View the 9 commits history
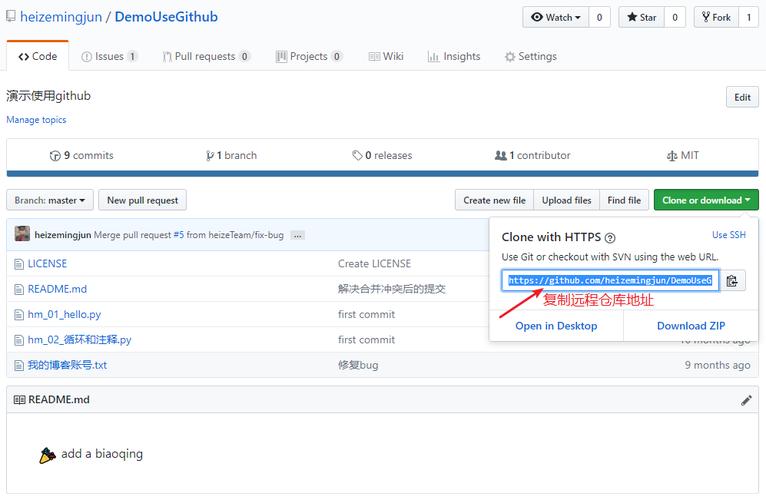 click(x=82, y=155)
